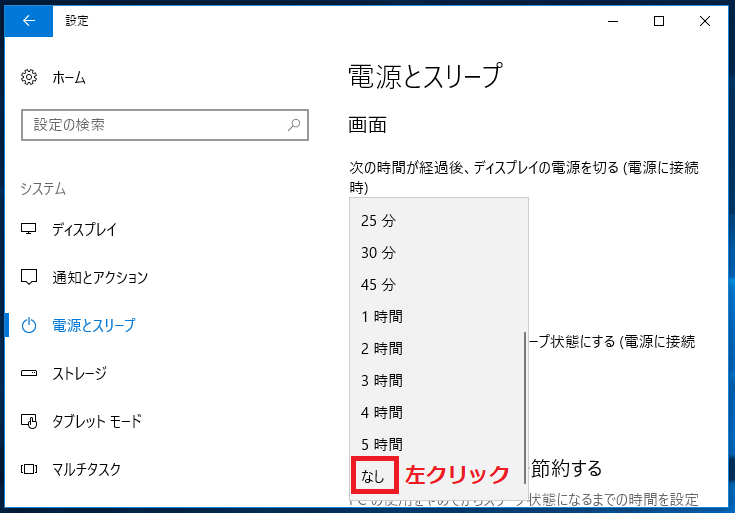
Task: Click the Notifications speech bubble icon
Action: coord(29,277)
